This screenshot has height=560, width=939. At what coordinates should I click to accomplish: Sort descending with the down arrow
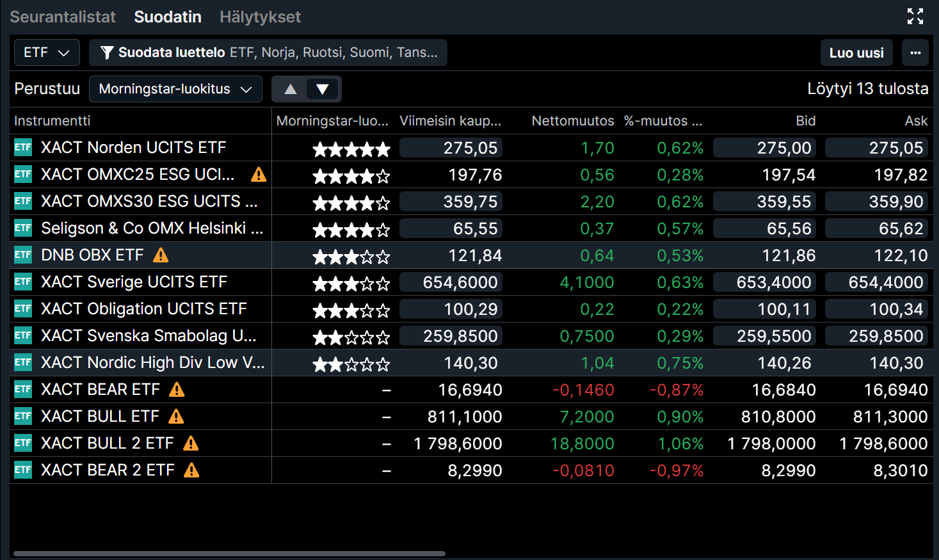(323, 89)
